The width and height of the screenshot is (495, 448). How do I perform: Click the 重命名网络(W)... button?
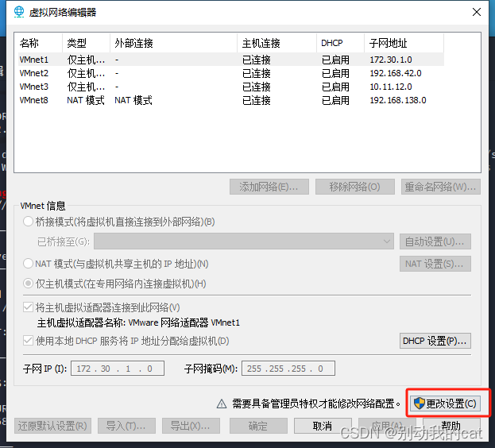pos(441,187)
